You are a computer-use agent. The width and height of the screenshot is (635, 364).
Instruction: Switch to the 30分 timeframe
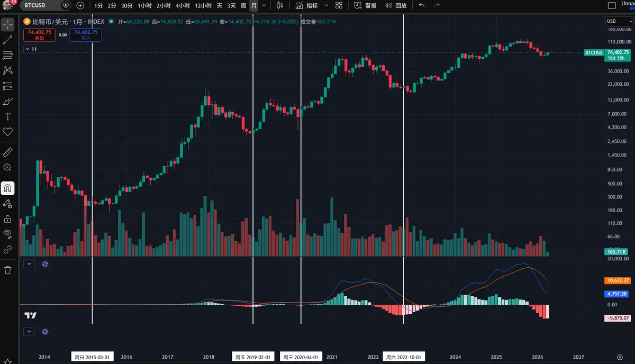(126, 5)
